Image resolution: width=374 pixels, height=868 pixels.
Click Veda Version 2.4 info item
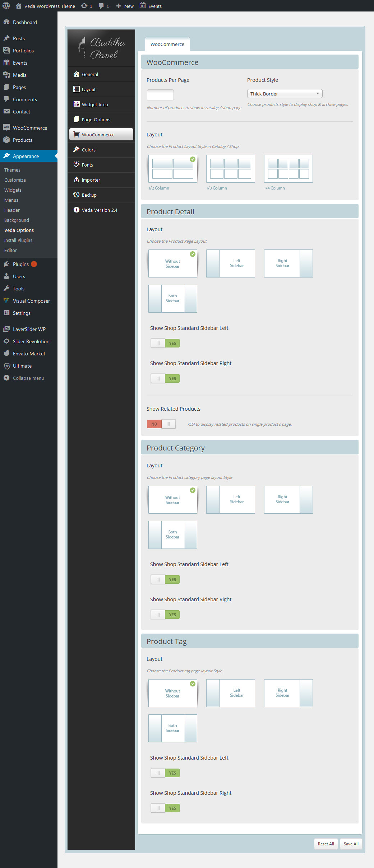point(101,210)
